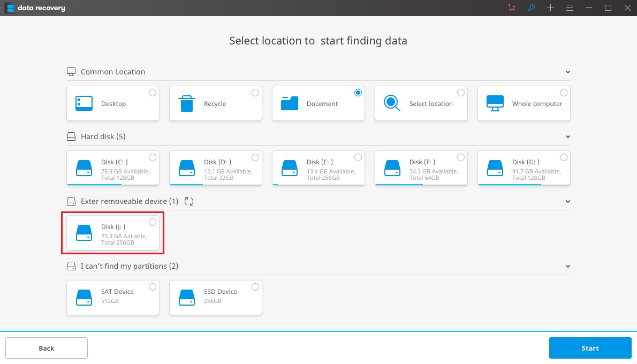This screenshot has width=637, height=364.
Task: Collapse the Hard disk (5) section chevron
Action: click(x=567, y=136)
